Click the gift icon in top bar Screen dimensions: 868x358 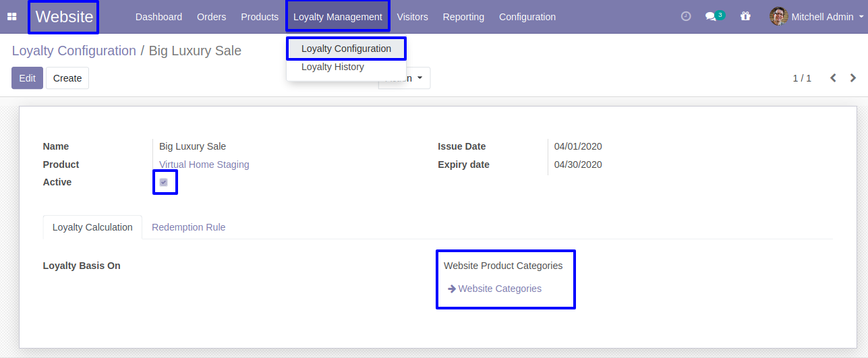pos(745,17)
